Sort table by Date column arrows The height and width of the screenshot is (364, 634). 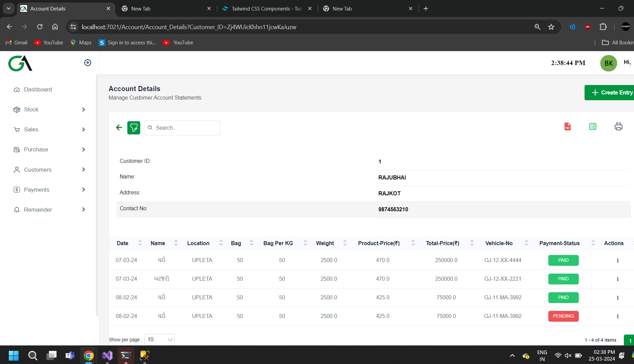(x=140, y=243)
